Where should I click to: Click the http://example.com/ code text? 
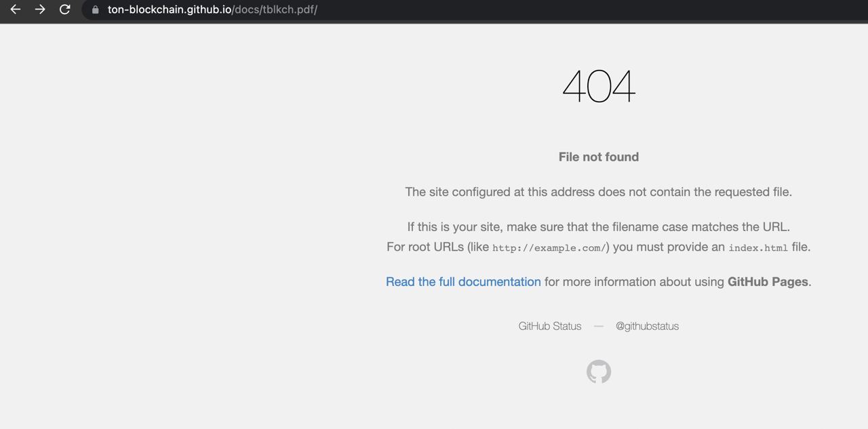549,248
